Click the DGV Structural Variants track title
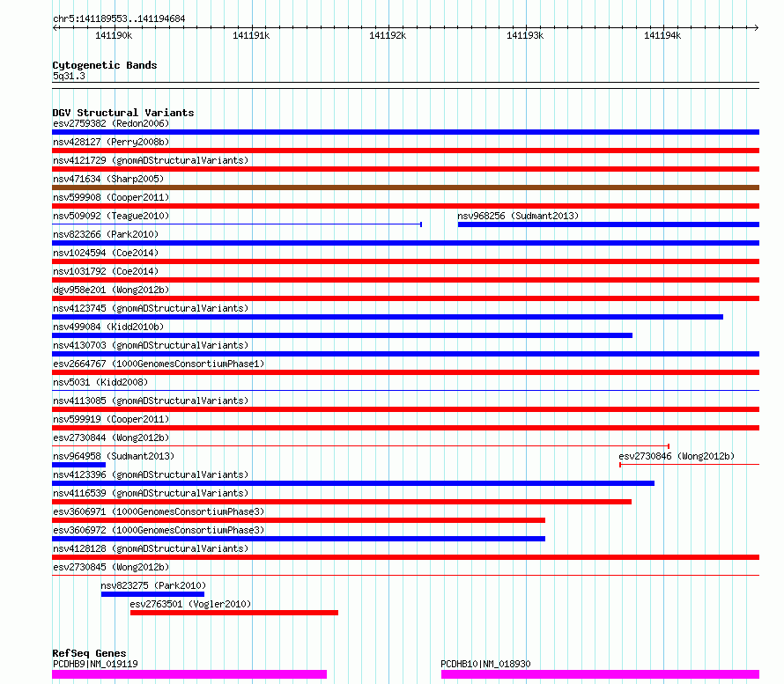 coord(123,113)
